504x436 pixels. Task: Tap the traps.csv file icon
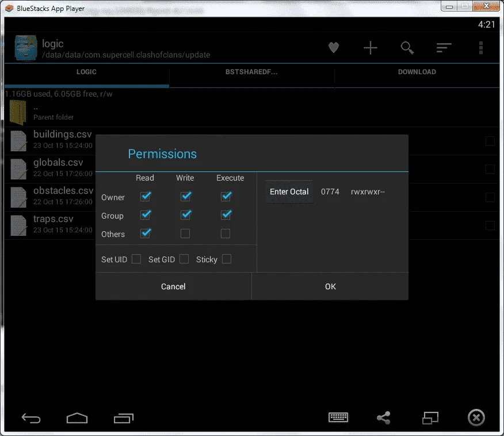(18, 225)
